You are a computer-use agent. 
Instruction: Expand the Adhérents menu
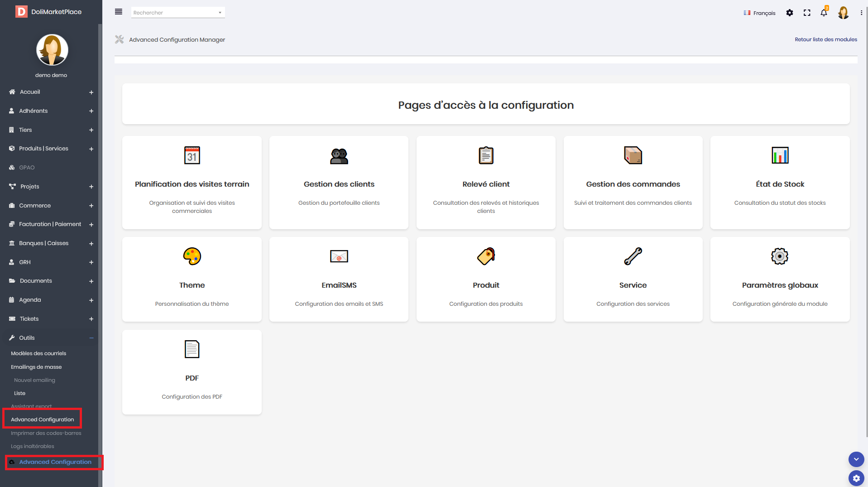[91, 111]
